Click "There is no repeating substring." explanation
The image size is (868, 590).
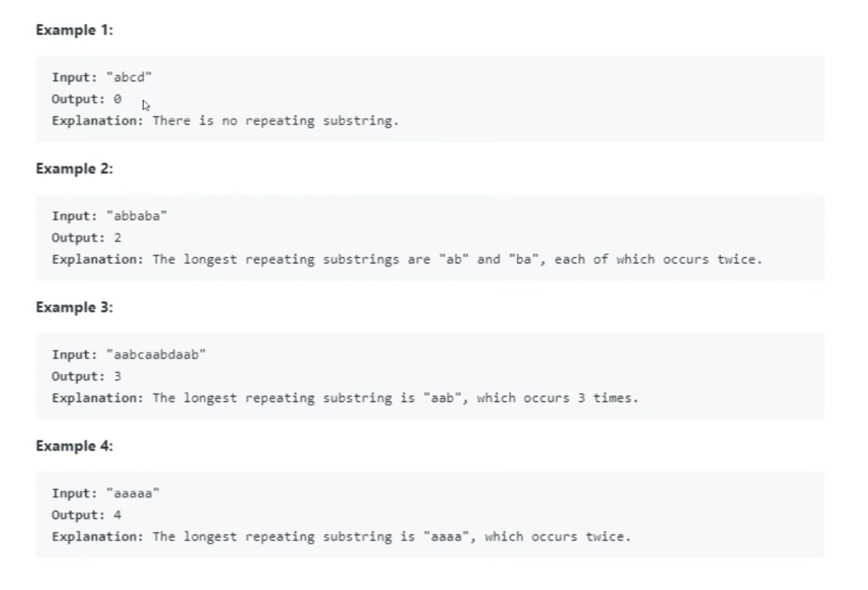274,121
